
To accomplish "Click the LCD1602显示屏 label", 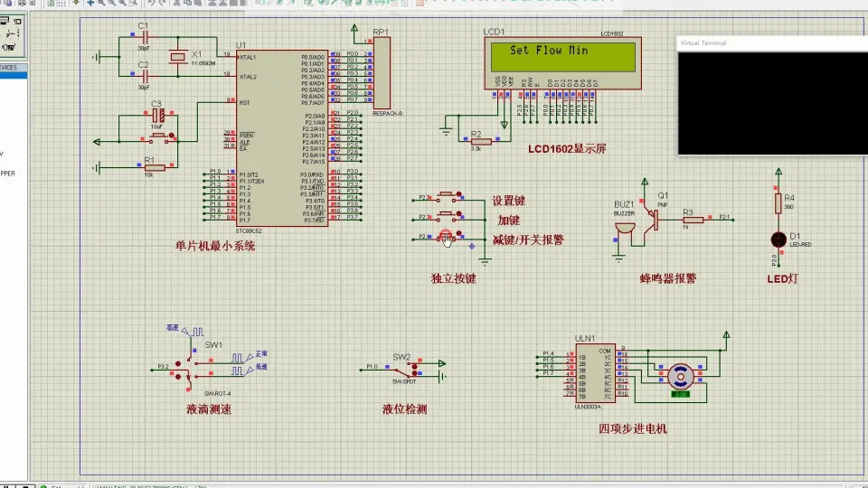I will click(x=567, y=149).
